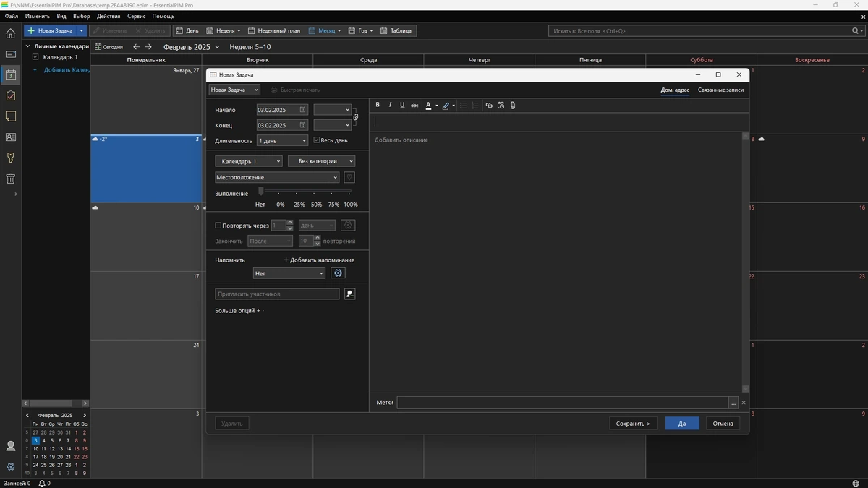The width and height of the screenshot is (868, 488).
Task: Click the Метки tags input field
Action: pyautogui.click(x=562, y=403)
